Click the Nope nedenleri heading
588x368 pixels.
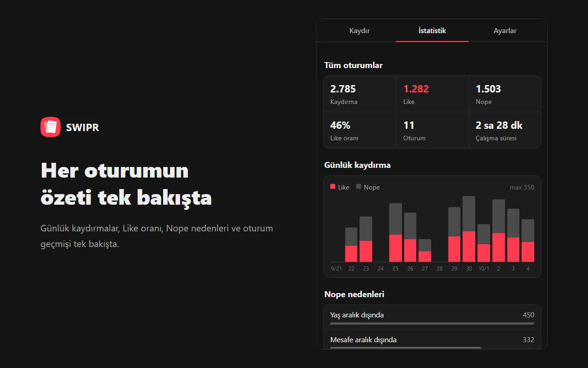(354, 294)
